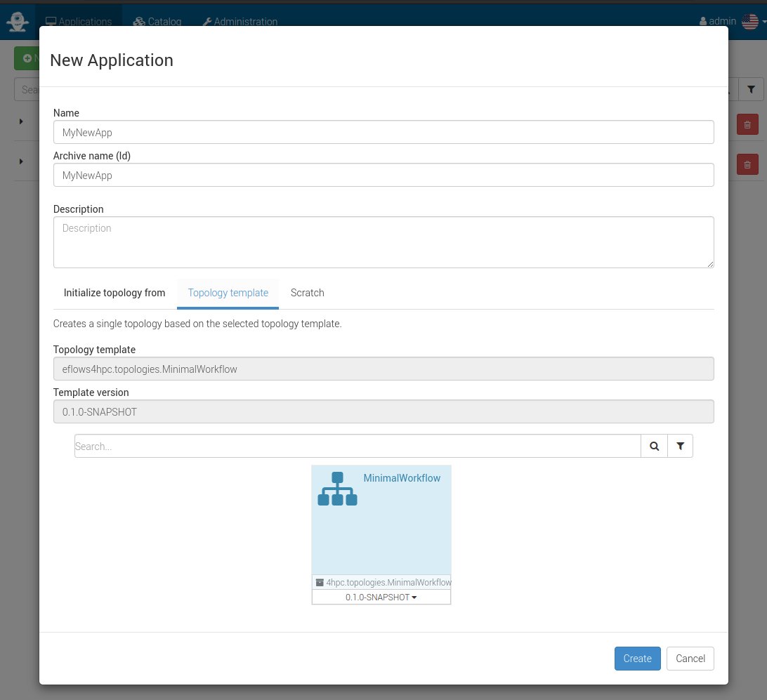Click the magnifier search icon button

[655, 446]
